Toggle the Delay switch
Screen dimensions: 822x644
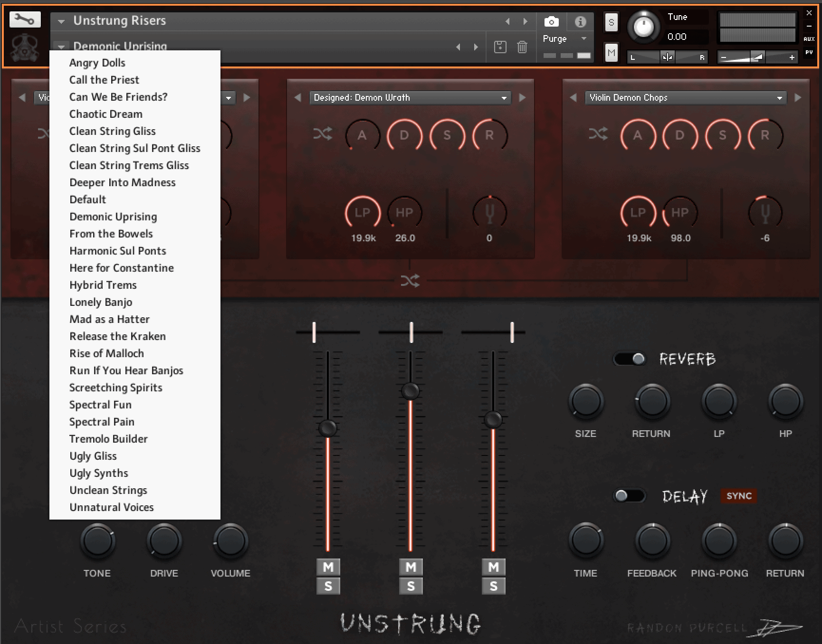pyautogui.click(x=630, y=496)
